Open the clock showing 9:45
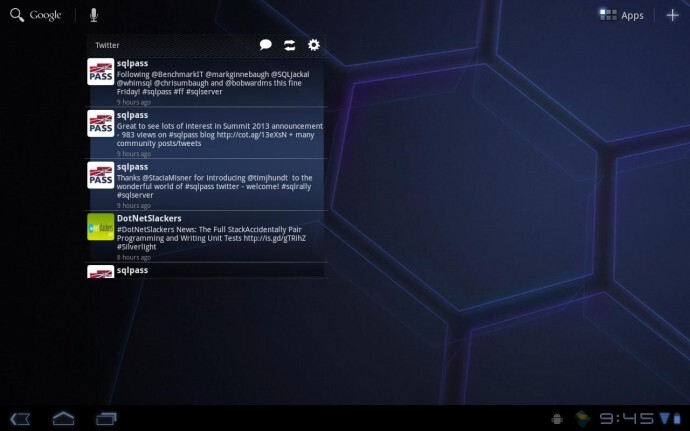 [626, 417]
